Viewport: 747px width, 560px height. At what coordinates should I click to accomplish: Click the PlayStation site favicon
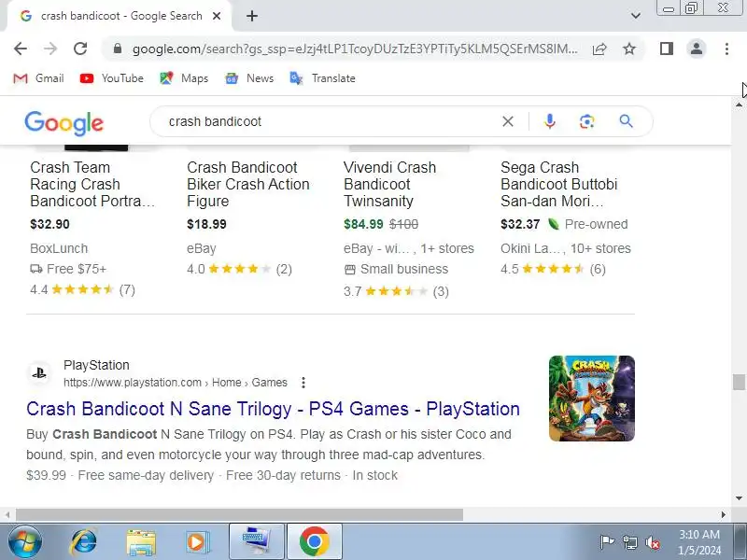pos(39,372)
